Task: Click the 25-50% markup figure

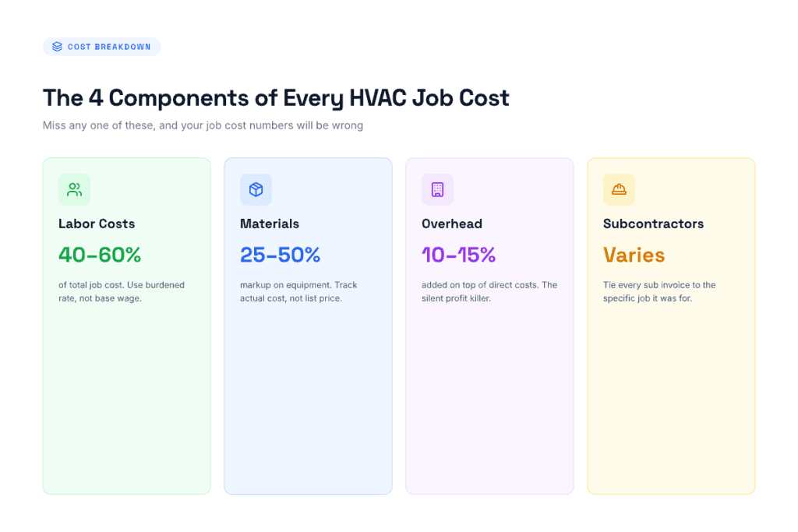Action: click(x=279, y=255)
